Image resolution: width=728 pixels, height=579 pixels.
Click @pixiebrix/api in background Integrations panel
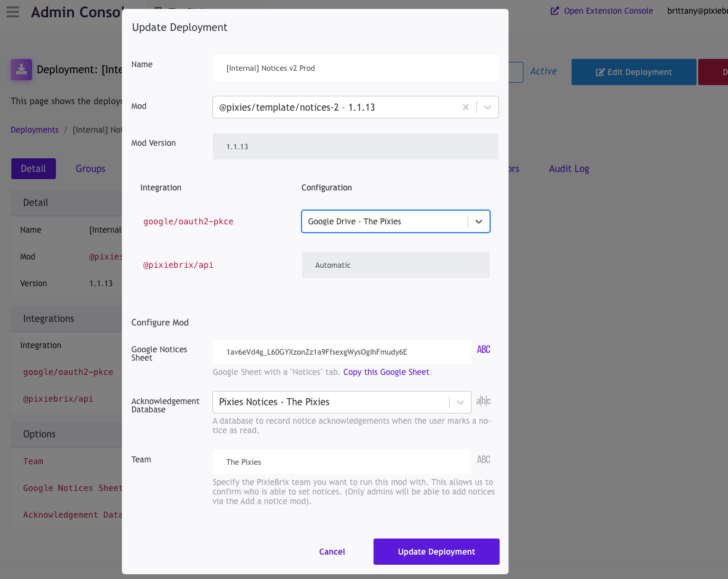click(58, 399)
